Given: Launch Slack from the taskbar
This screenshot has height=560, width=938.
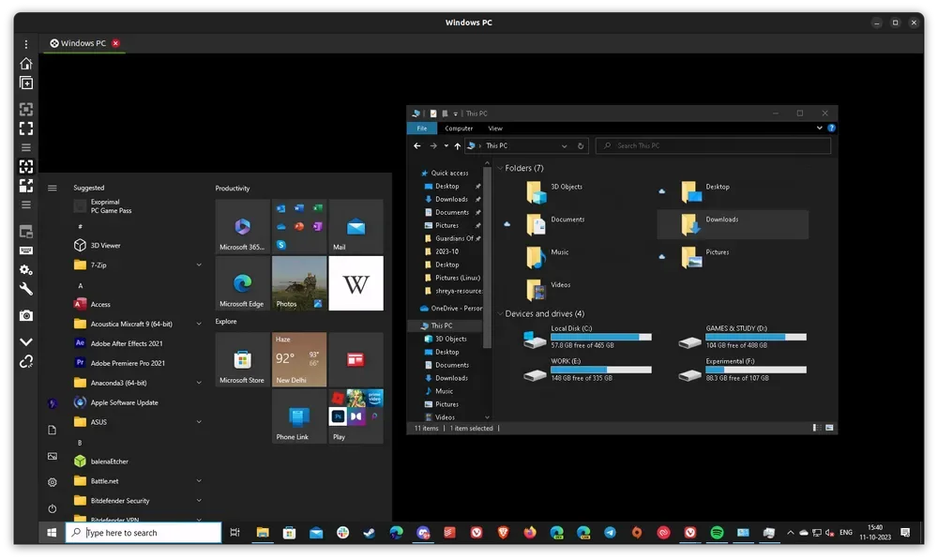Looking at the screenshot, I should coord(342,533).
